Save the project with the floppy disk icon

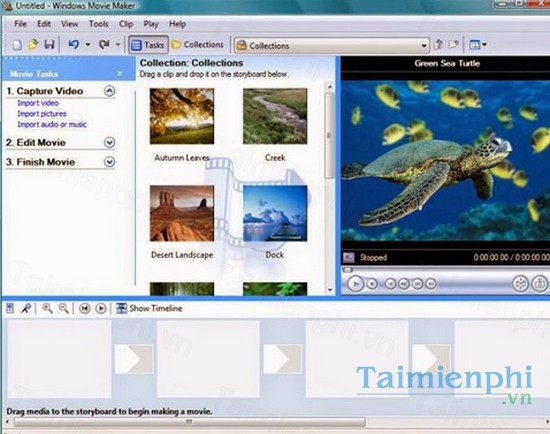[x=49, y=45]
